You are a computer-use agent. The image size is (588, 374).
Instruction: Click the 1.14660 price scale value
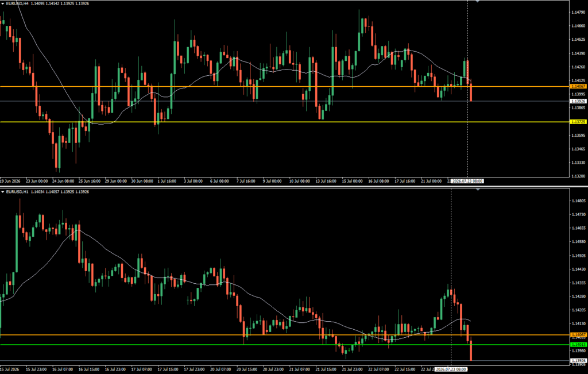click(x=578, y=26)
